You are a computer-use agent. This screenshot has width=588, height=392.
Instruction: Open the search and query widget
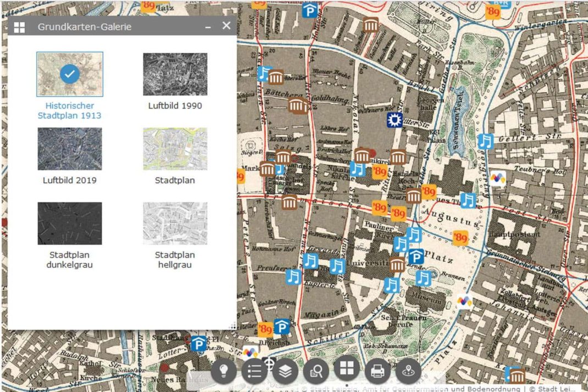[316, 371]
